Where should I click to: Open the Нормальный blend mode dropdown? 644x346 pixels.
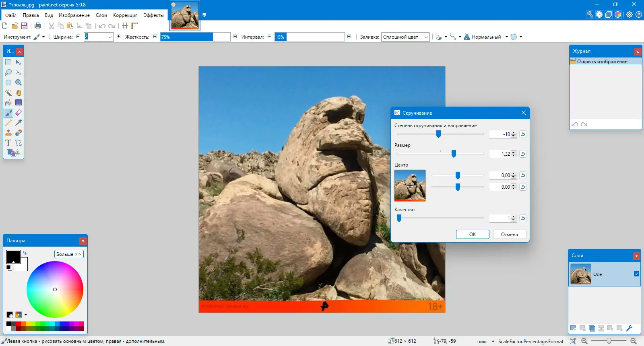[x=506, y=37]
